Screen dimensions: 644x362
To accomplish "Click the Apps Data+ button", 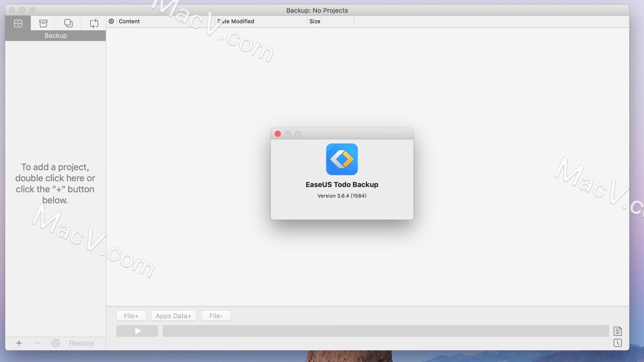I will (173, 316).
